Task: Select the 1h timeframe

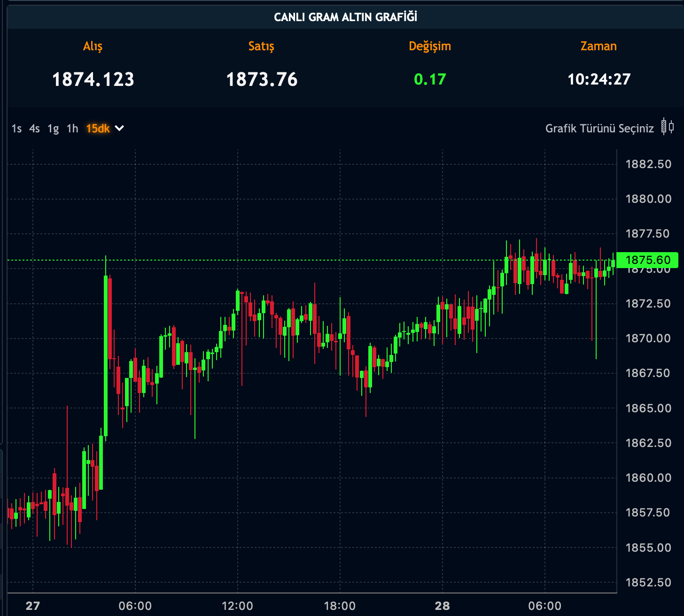Action: click(x=72, y=129)
